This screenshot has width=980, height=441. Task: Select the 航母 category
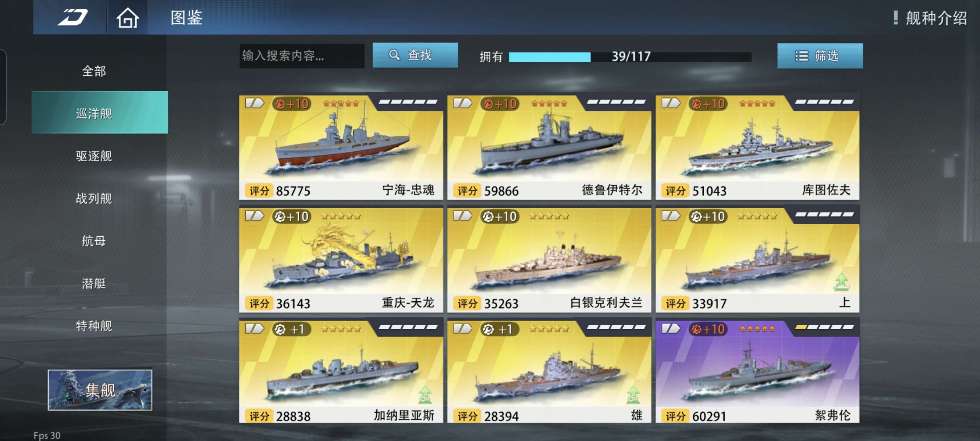(94, 241)
